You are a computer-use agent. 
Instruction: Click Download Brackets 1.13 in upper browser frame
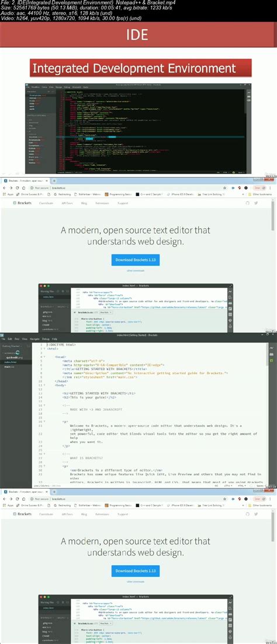tap(135, 260)
